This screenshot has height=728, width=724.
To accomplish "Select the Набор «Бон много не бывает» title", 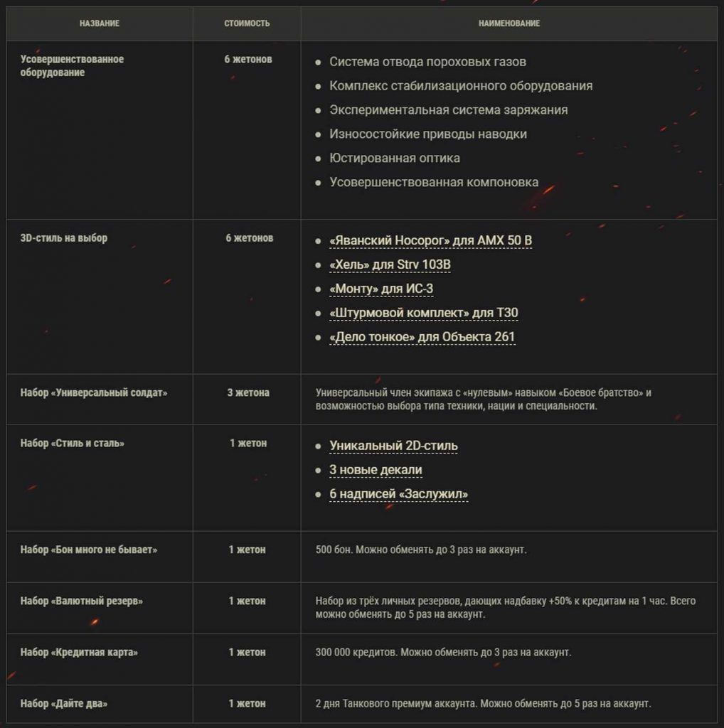I will [x=89, y=550].
